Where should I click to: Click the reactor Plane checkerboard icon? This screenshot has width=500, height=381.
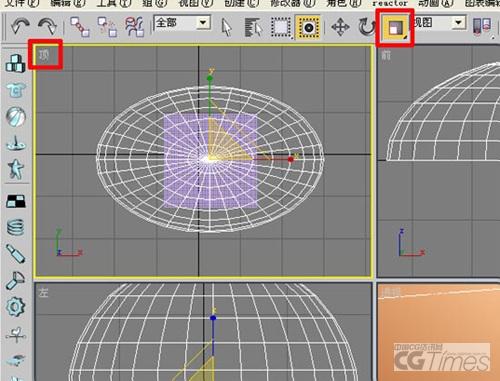16,201
